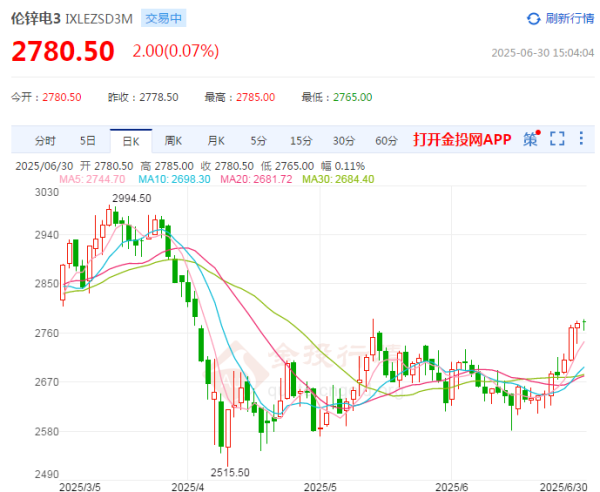The image size is (600, 492).
Task: Click the 2025/4 date axis label
Action: point(188,487)
